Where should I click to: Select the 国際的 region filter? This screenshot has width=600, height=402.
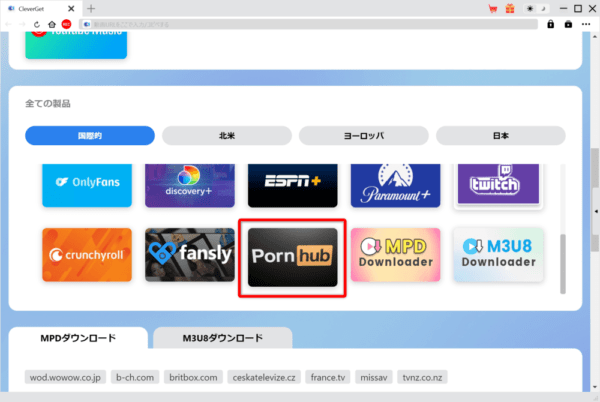pyautogui.click(x=90, y=135)
